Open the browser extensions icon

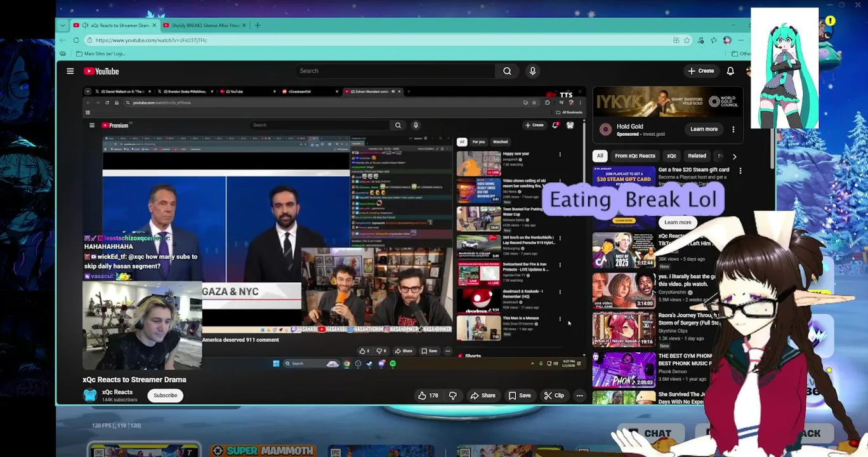pyautogui.click(x=700, y=40)
